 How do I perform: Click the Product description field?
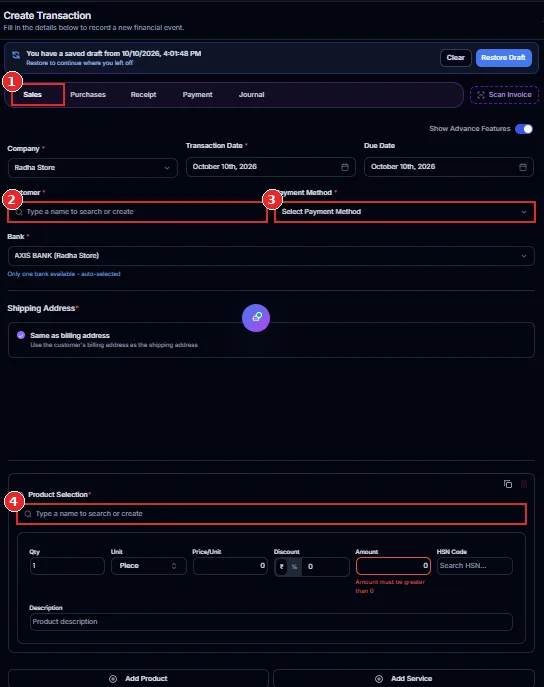tap(271, 622)
